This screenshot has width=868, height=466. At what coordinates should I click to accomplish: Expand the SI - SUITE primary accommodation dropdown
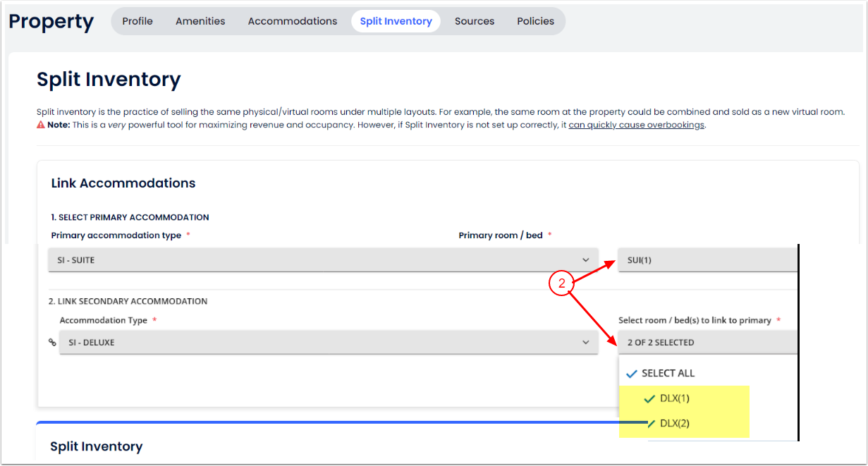[323, 260]
